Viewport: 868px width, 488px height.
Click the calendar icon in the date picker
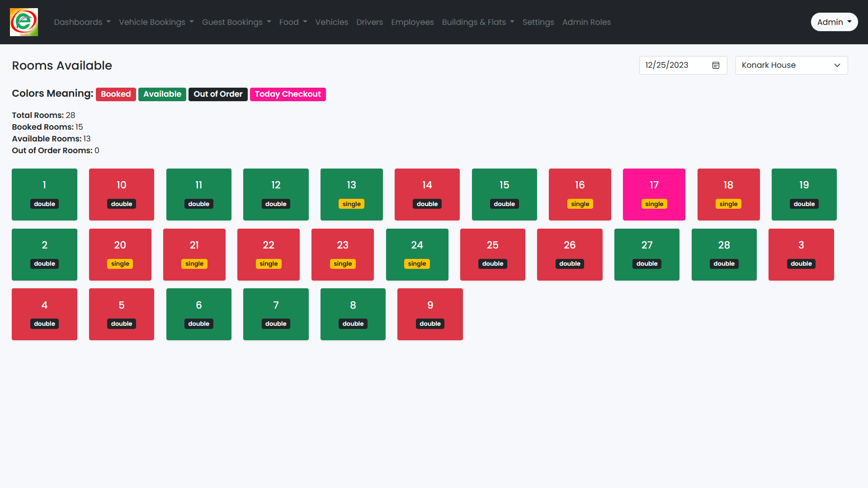[x=716, y=65]
